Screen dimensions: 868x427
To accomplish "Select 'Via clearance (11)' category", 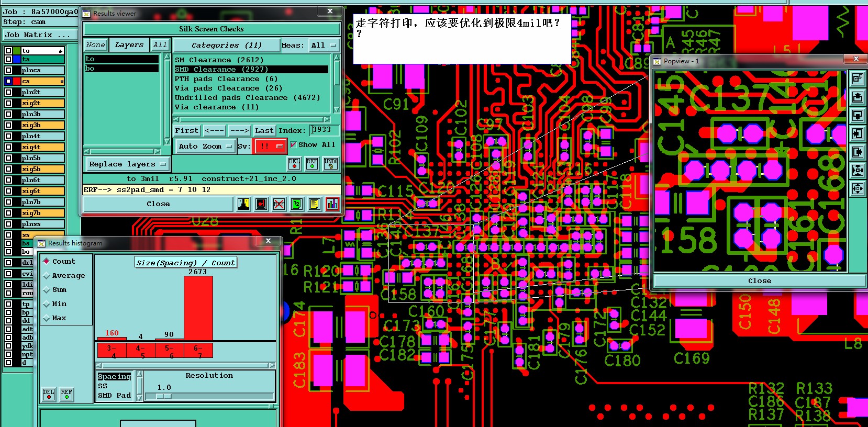I will click(251, 107).
